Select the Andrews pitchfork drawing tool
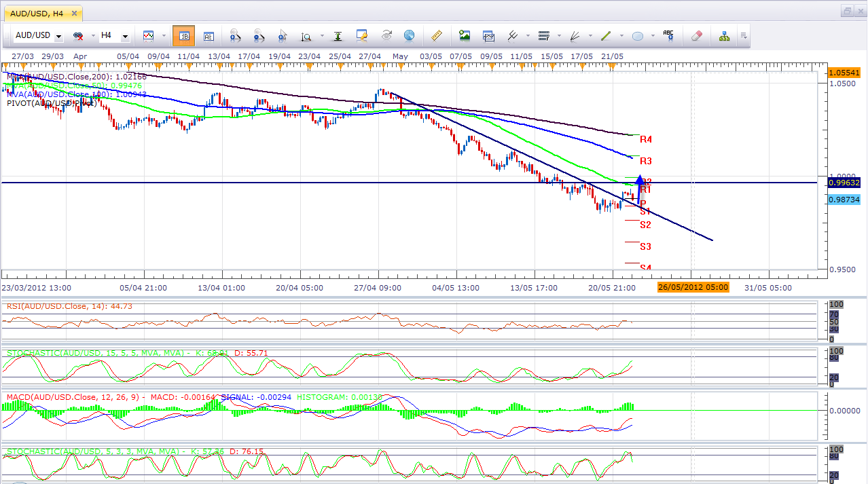 (513, 35)
